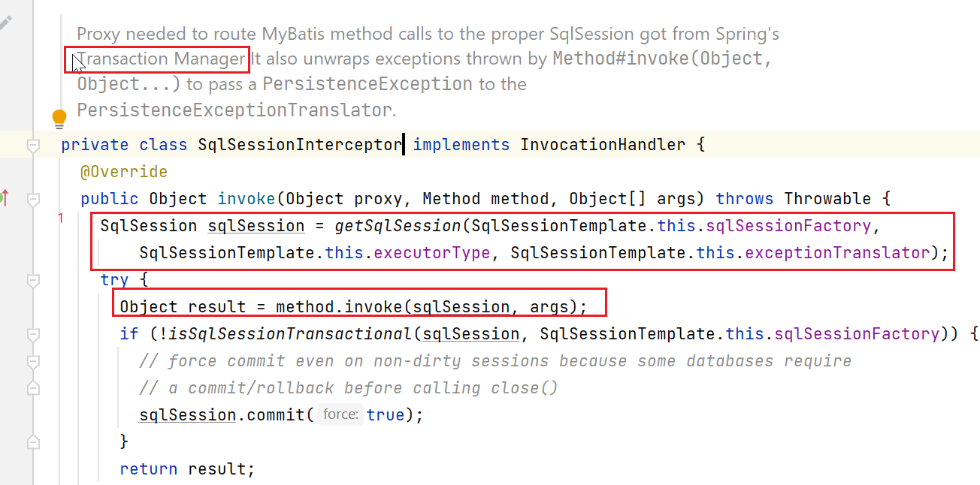Collapse the 'force commit' comment fold marker
The image size is (980, 485).
click(x=32, y=361)
